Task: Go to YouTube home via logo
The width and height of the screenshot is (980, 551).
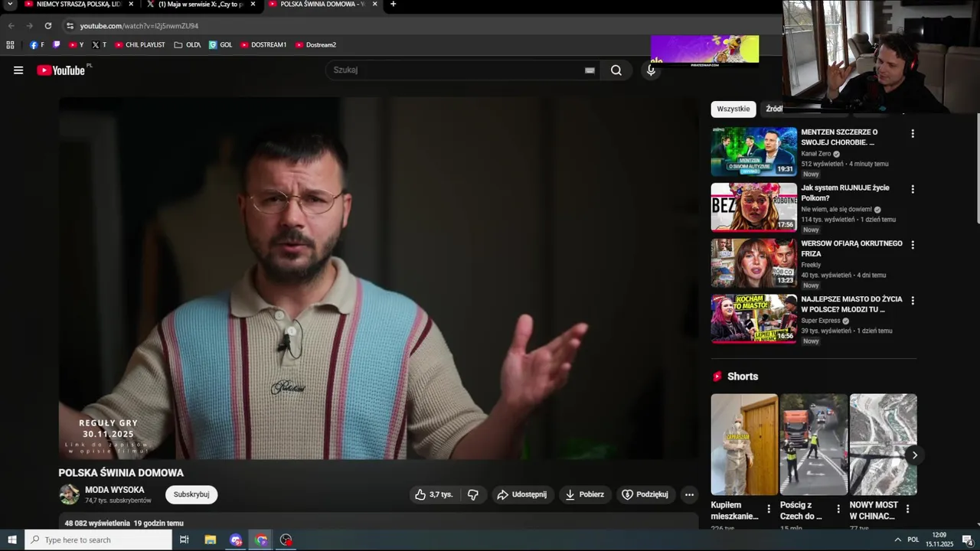Action: 60,70
